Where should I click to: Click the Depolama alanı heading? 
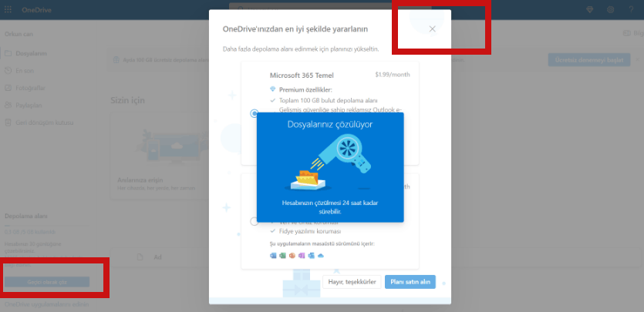pos(26,216)
